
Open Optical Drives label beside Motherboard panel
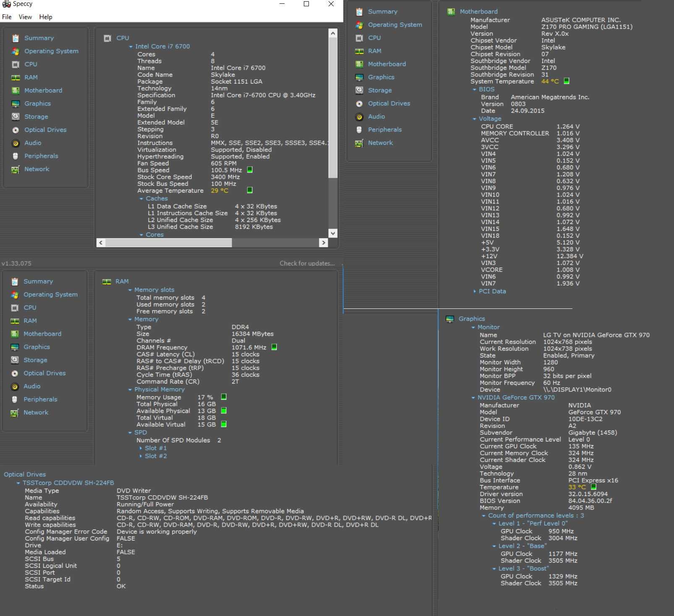pos(389,103)
